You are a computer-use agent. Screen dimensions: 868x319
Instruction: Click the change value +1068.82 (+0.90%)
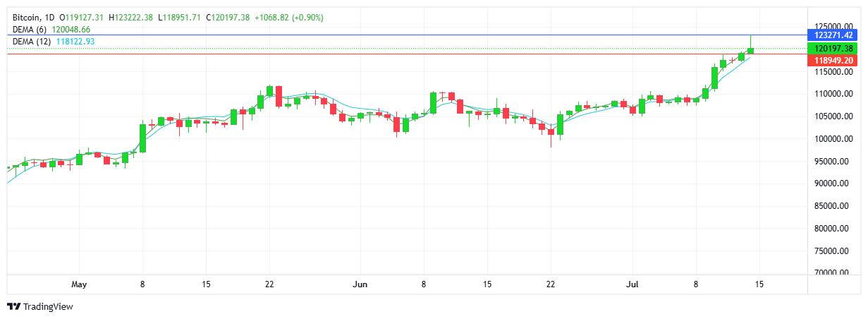[288, 17]
